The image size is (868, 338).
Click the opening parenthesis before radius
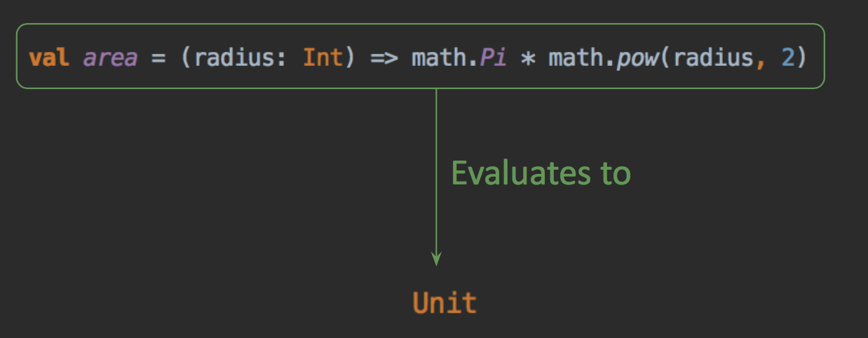click(x=187, y=58)
